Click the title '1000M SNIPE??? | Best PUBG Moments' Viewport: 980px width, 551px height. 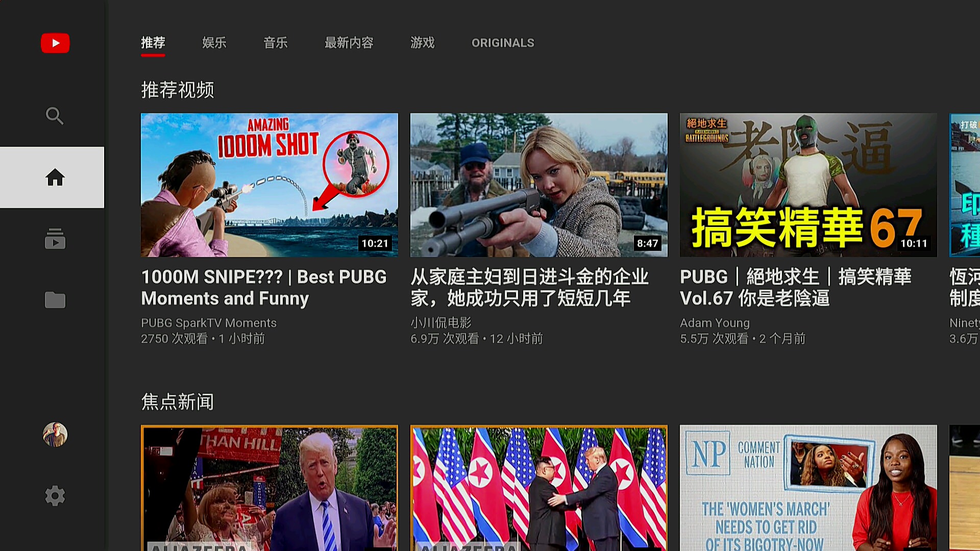click(264, 287)
